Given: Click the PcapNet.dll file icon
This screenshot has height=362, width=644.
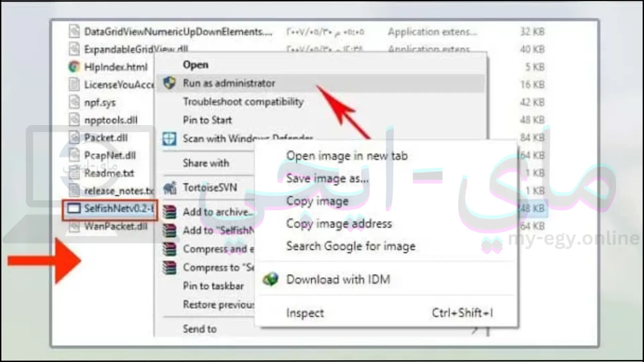Looking at the screenshot, I should pos(74,155).
